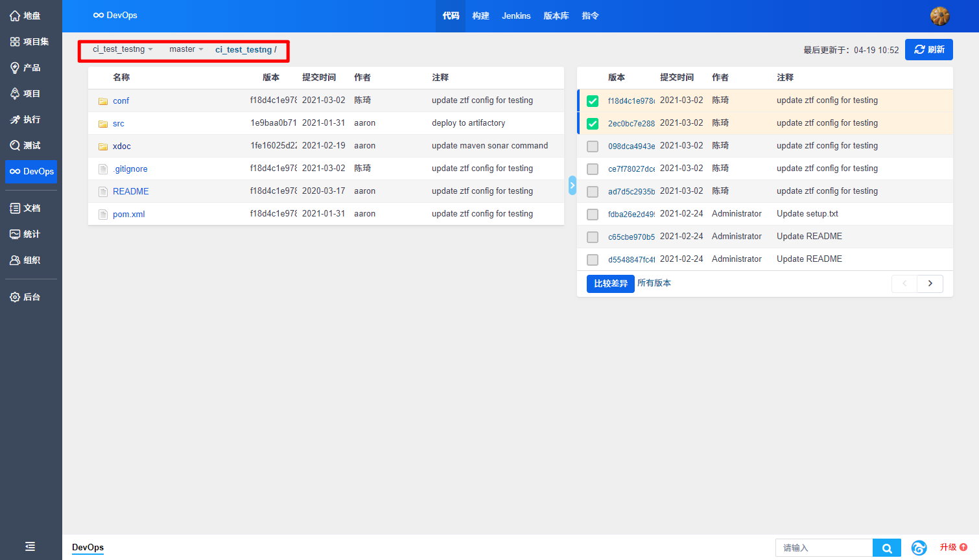Go to next page of commits
Screen dimensions: 979x560
930,283
